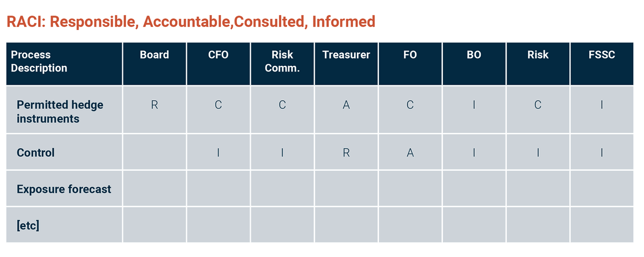Click the empty Board cell in Control row
644x257 pixels.
tap(154, 153)
